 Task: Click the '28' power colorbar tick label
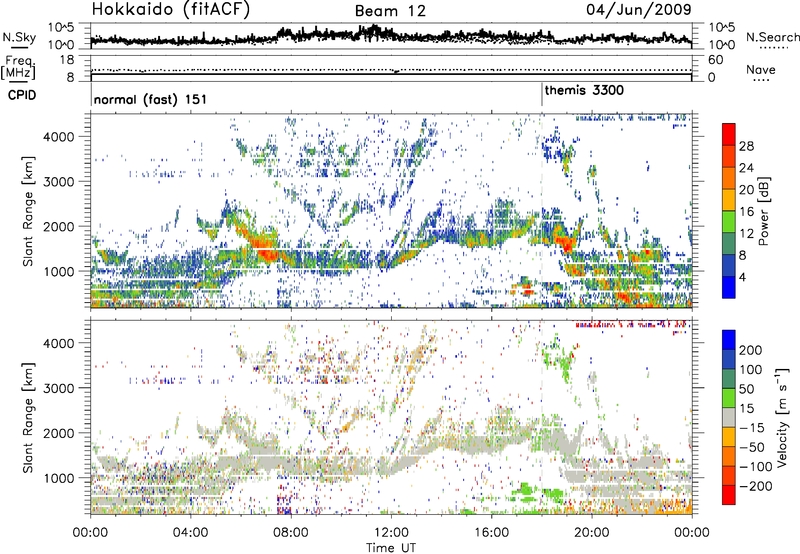point(746,146)
